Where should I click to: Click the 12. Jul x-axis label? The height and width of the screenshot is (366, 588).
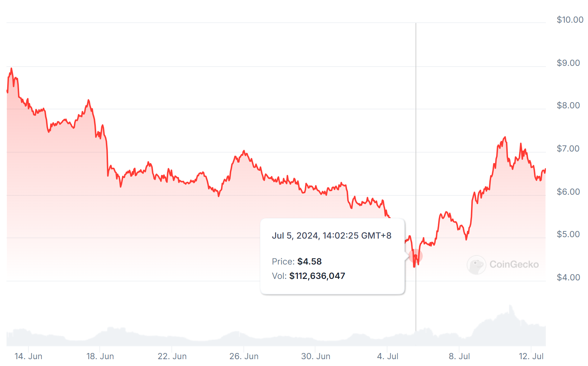tap(531, 356)
